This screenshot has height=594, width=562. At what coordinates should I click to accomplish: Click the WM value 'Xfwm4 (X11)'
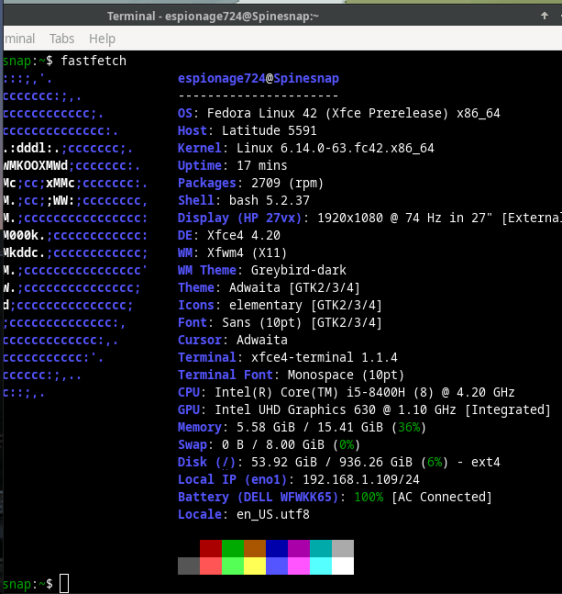(247, 253)
